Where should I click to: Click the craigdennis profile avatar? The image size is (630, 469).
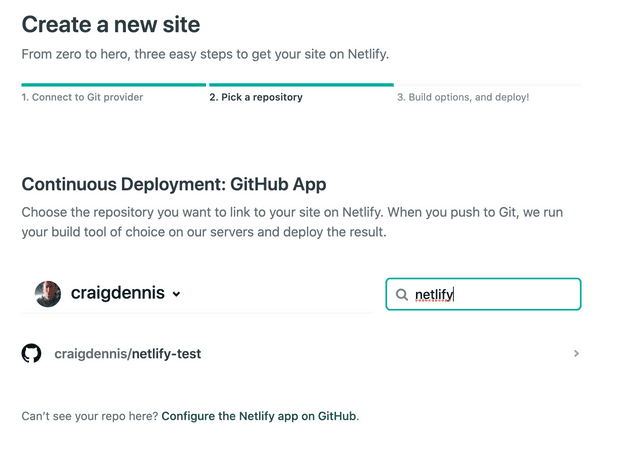48,294
